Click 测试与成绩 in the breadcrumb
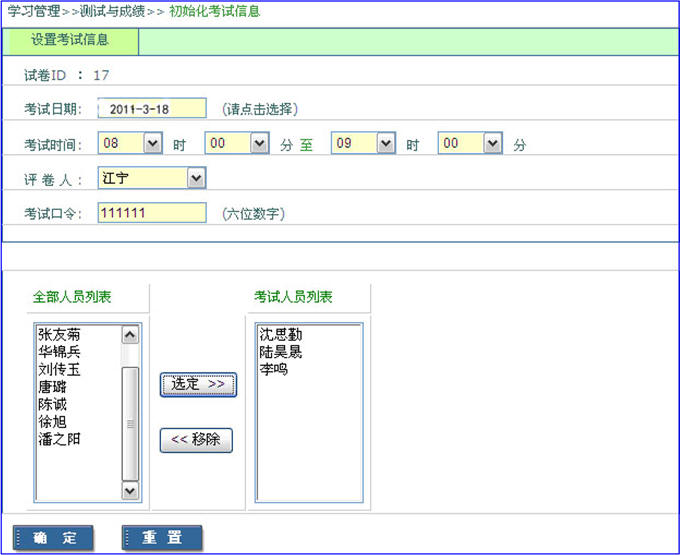 tap(112, 11)
